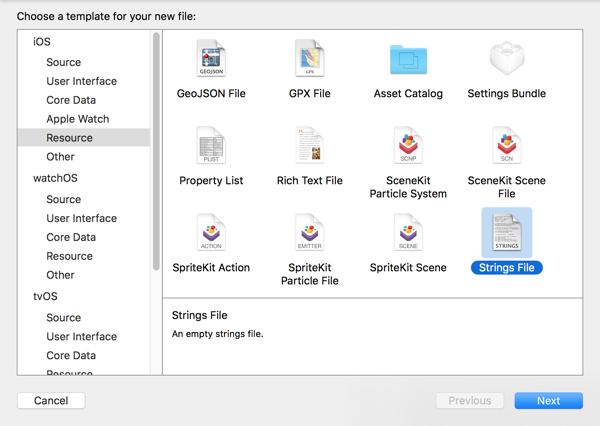This screenshot has width=600, height=426.
Task: Select the Rich Text File icon
Action: coord(309,147)
